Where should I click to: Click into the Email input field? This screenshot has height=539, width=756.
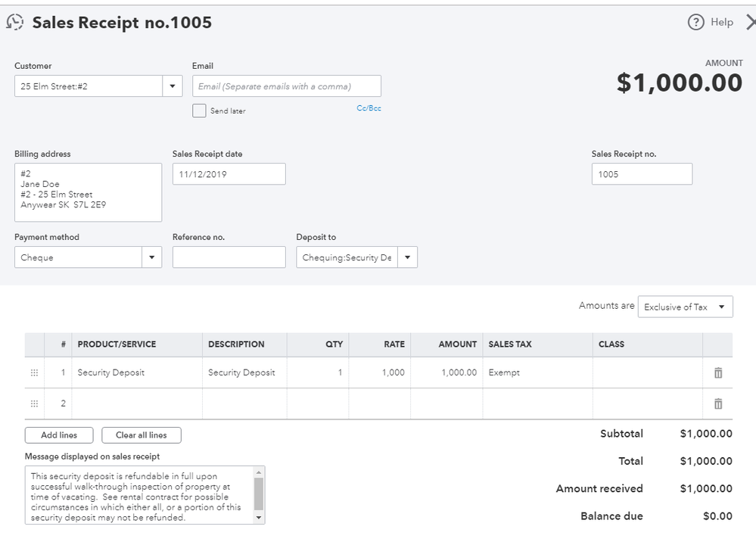287,86
